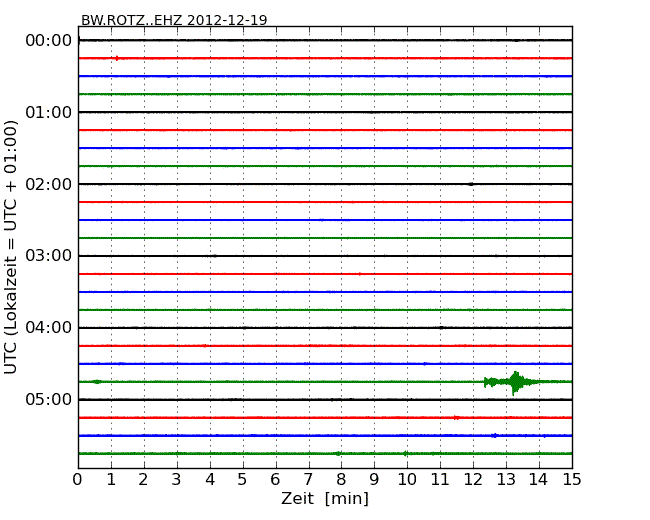Screen dimensions: 650x520
Task: Click the 05:00 time label
Action: 49,399
